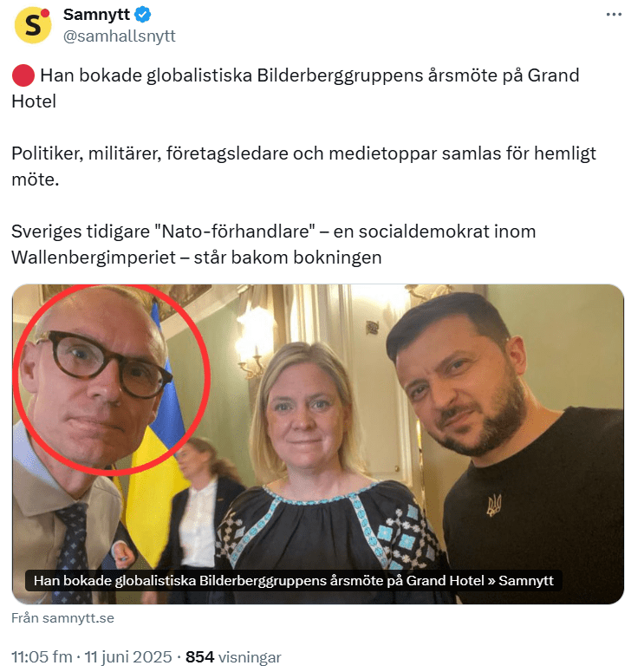
Task: Click the paragraph mentioning Nato-förhandlare
Action: (x=273, y=245)
